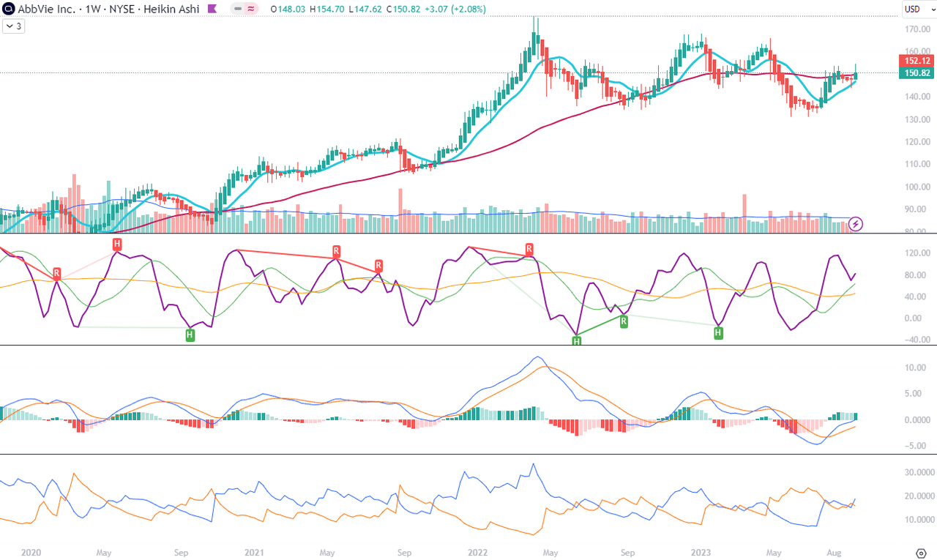Click the Aug label on time axis
This screenshot has width=937, height=560.
point(833,553)
